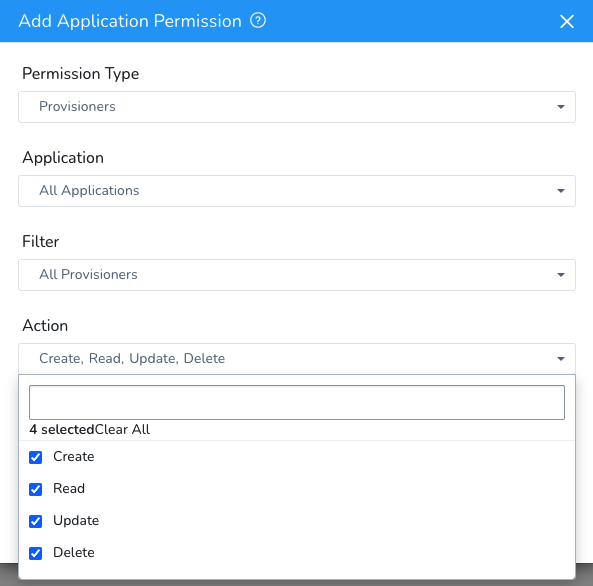The height and width of the screenshot is (586, 593).
Task: Open the All Applications dropdown field
Action: pyautogui.click(x=297, y=191)
